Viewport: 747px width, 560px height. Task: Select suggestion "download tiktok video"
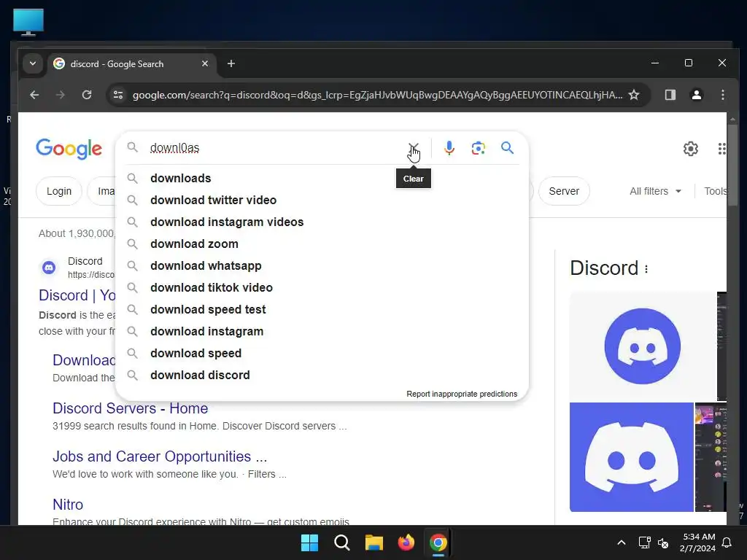click(322, 287)
